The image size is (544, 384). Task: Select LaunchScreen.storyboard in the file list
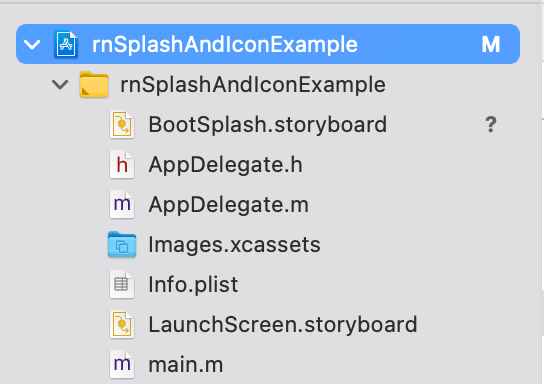[283, 324]
